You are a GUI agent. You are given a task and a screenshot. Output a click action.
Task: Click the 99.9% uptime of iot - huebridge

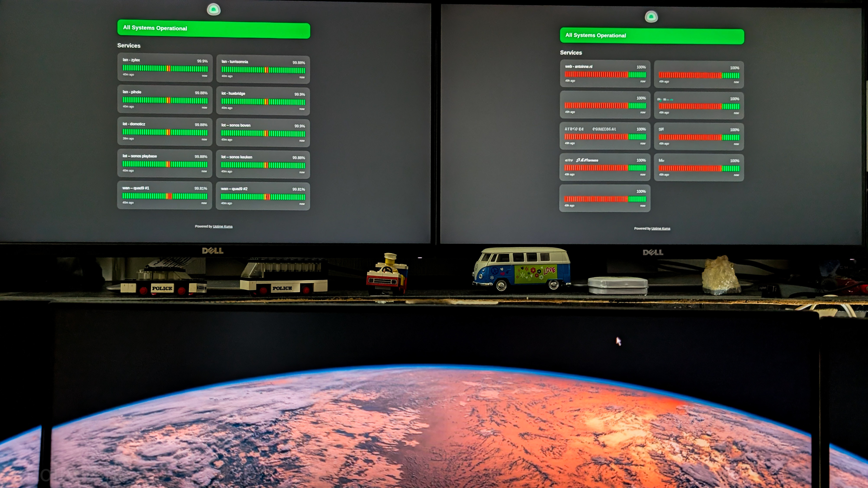click(300, 95)
